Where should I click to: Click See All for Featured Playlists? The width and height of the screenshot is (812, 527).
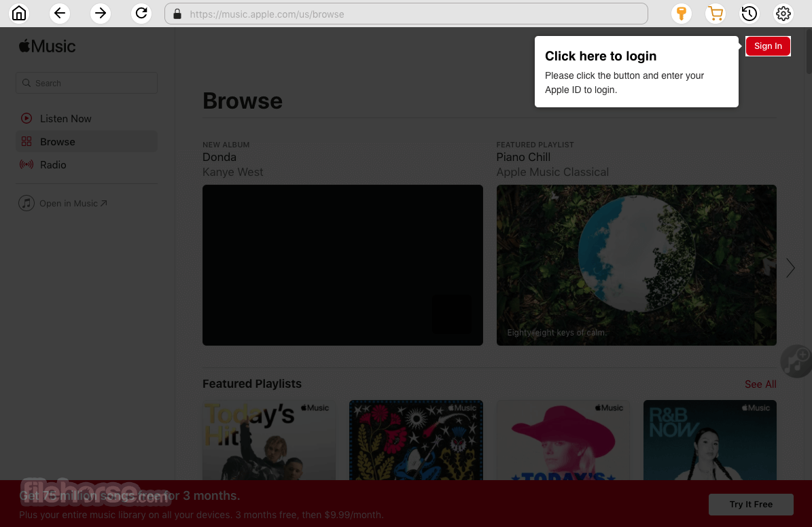coord(760,384)
